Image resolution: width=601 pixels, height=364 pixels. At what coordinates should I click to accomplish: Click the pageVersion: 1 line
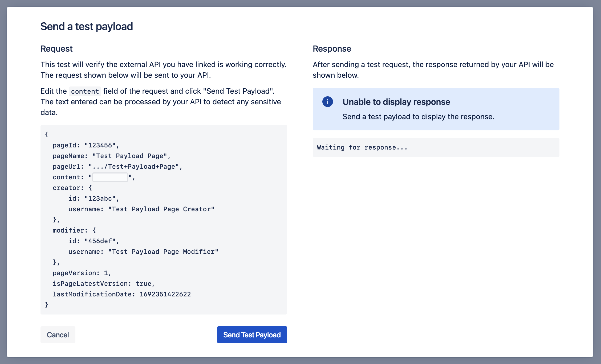[x=82, y=273]
